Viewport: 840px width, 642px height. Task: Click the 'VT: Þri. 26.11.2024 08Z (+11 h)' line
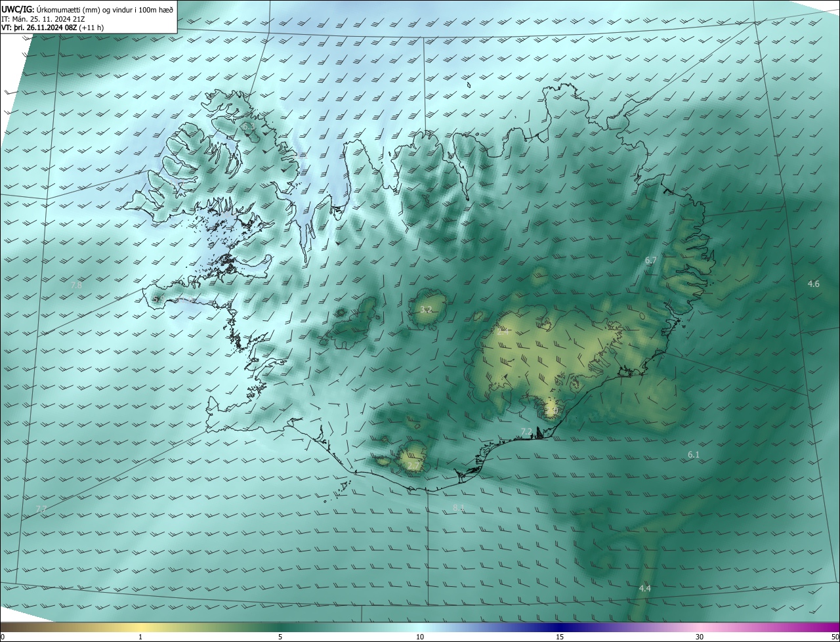[x=52, y=28]
